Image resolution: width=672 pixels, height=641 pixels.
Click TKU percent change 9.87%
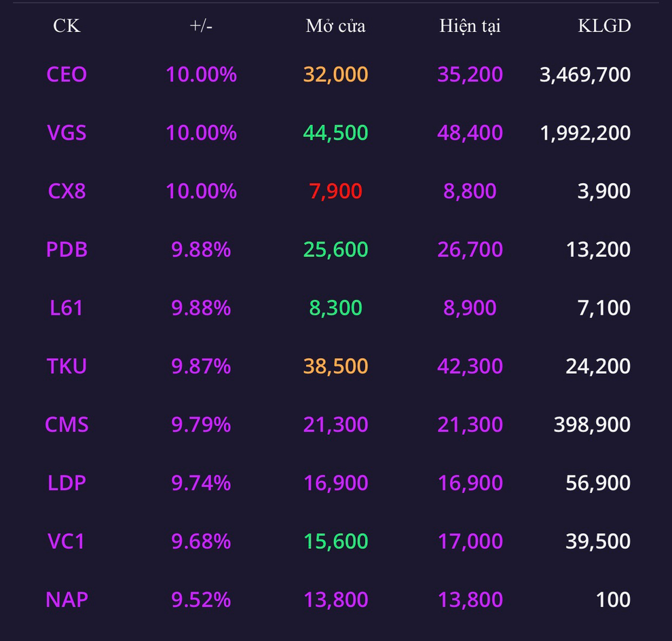(x=201, y=366)
